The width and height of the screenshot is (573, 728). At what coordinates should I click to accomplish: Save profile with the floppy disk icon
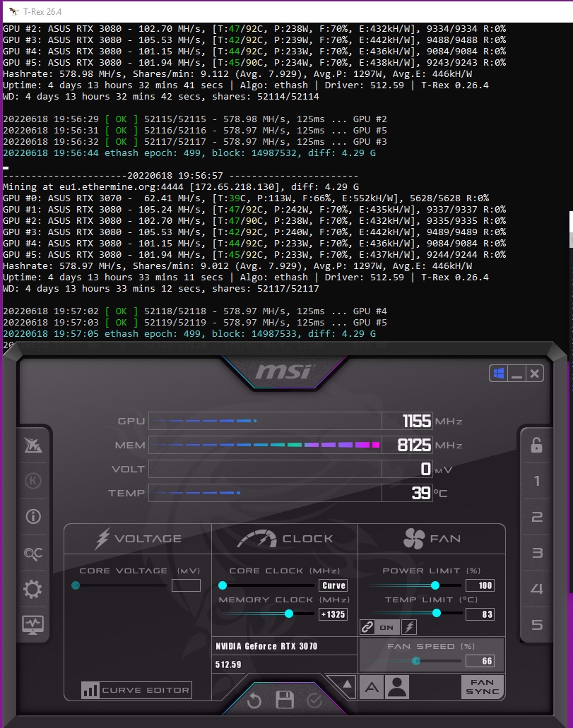pos(285,700)
